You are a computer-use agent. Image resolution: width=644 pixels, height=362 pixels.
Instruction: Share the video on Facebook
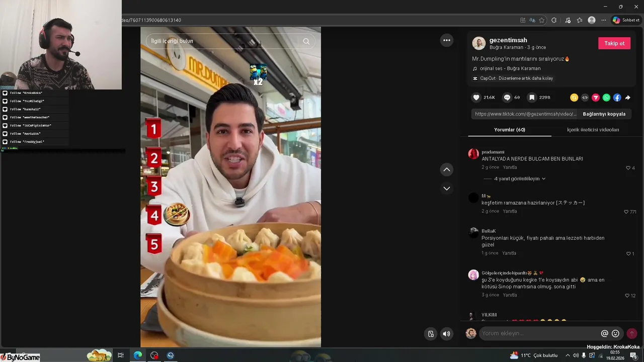click(x=617, y=98)
